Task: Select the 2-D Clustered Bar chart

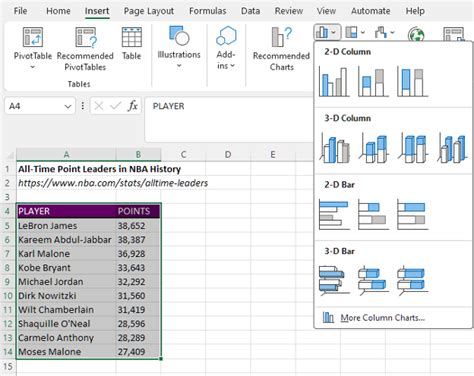Action: (334, 214)
